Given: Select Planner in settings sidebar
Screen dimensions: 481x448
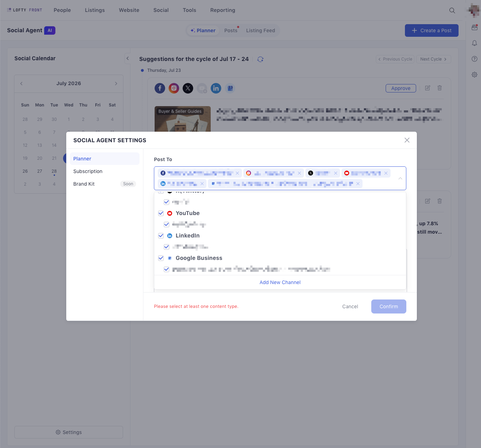Looking at the screenshot, I should (x=104, y=159).
